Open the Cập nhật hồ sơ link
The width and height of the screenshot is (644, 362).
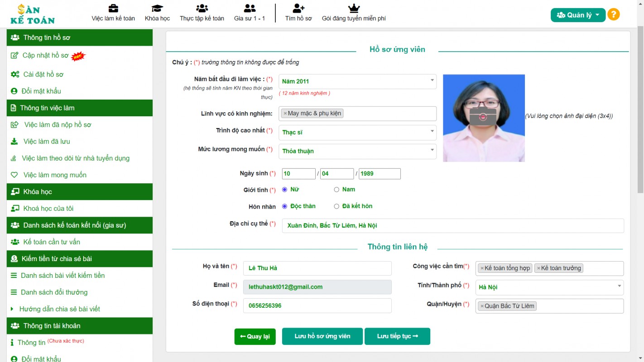click(x=46, y=56)
